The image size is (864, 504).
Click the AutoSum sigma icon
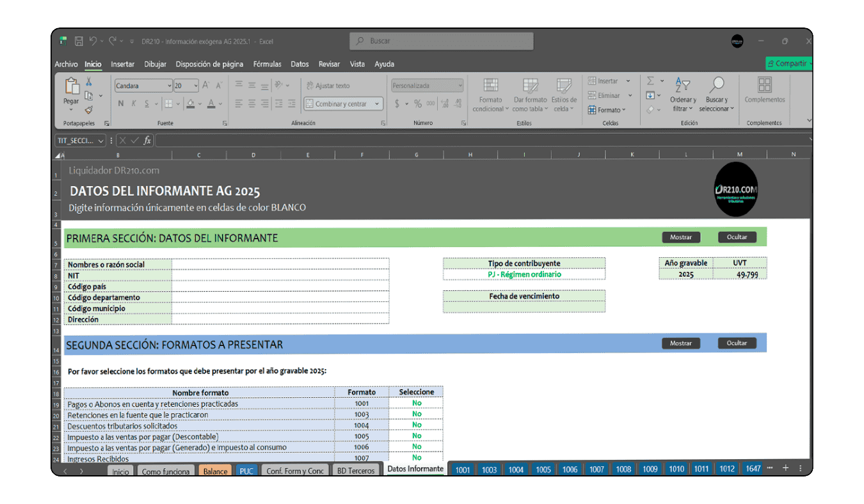[x=650, y=81]
